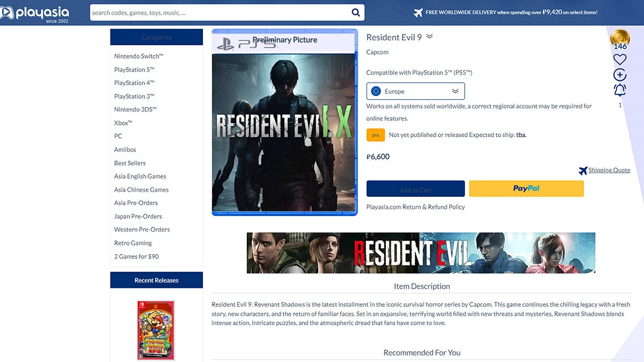Click the Playasia logo
The width and height of the screenshot is (644, 362).
click(35, 13)
